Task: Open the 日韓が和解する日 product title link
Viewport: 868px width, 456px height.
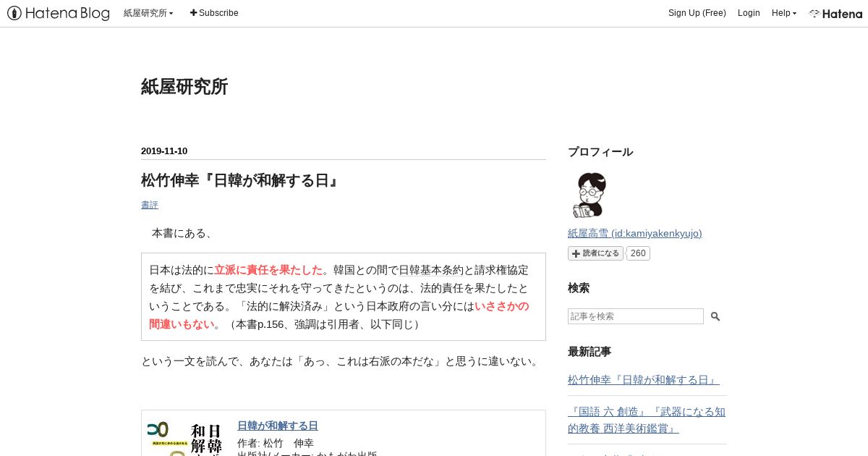Action: pos(278,426)
